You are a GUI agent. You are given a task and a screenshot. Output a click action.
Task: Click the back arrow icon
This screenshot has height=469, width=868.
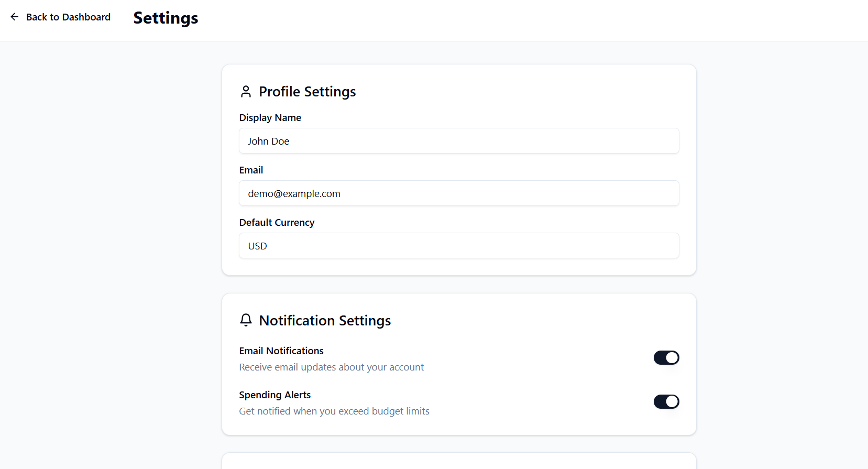pyautogui.click(x=15, y=17)
